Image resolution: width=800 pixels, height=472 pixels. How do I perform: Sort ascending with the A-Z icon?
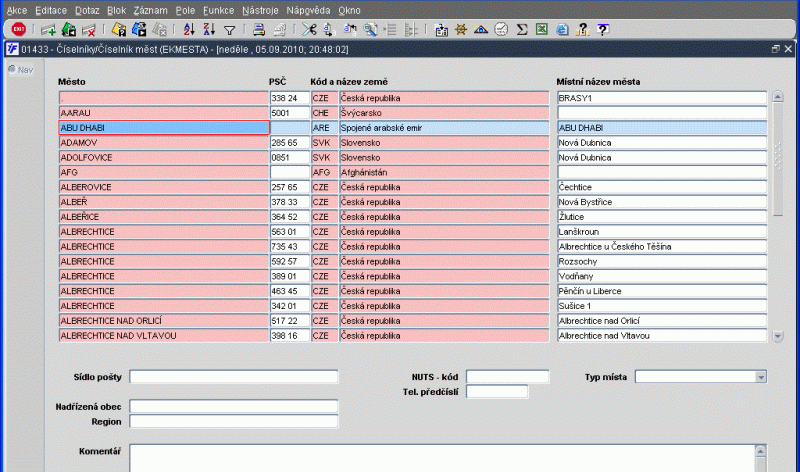[189, 30]
